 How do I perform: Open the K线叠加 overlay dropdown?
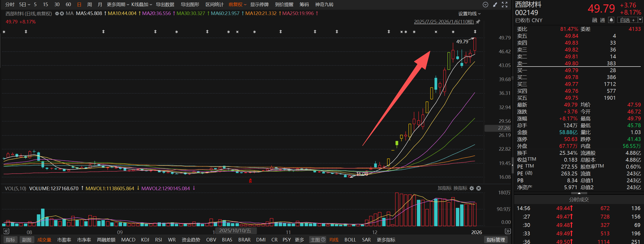pyautogui.click(x=142, y=5)
